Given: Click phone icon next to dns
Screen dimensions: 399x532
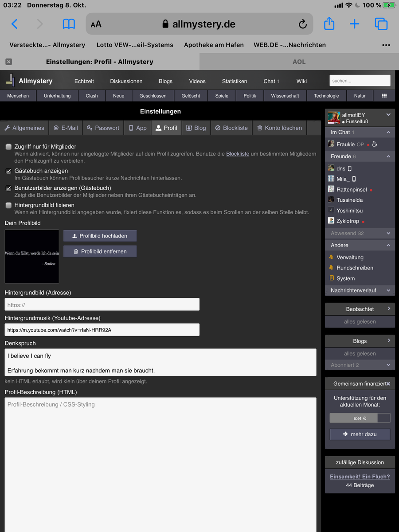Looking at the screenshot, I should pyautogui.click(x=350, y=168).
